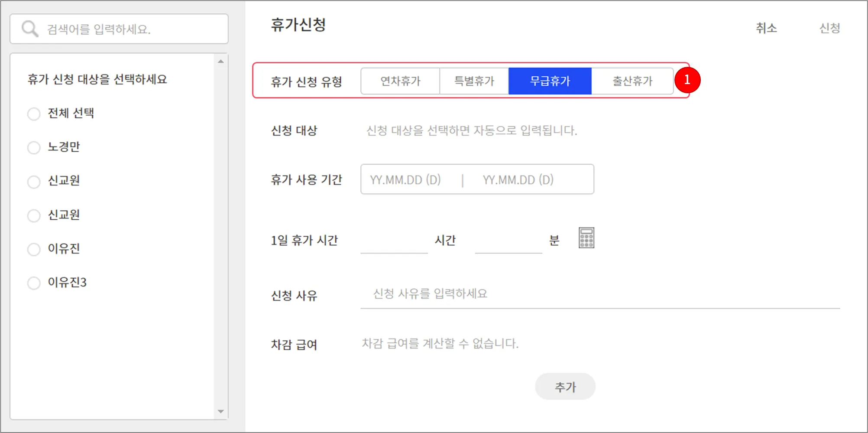This screenshot has width=868, height=433.
Task: Open the calculator icon for leave hours
Action: pos(586,238)
